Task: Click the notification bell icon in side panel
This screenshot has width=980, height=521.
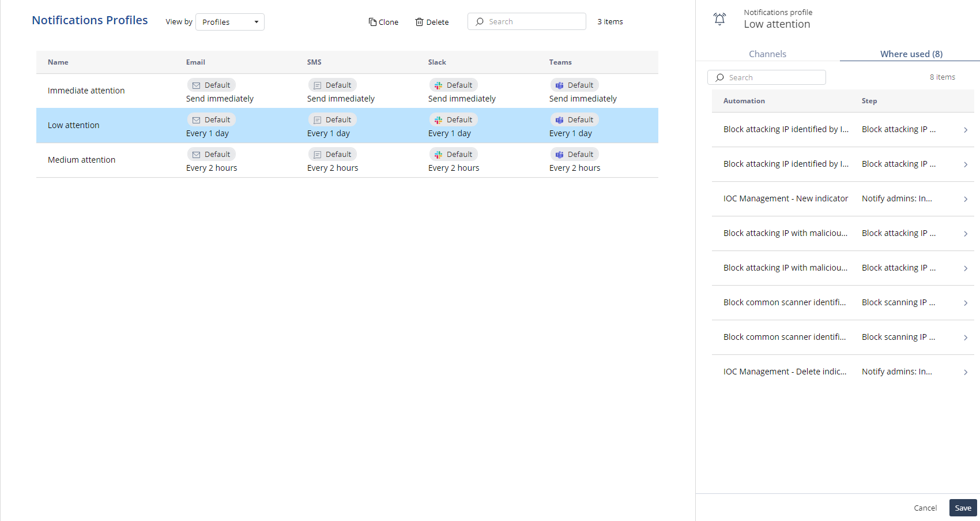Action: tap(719, 19)
